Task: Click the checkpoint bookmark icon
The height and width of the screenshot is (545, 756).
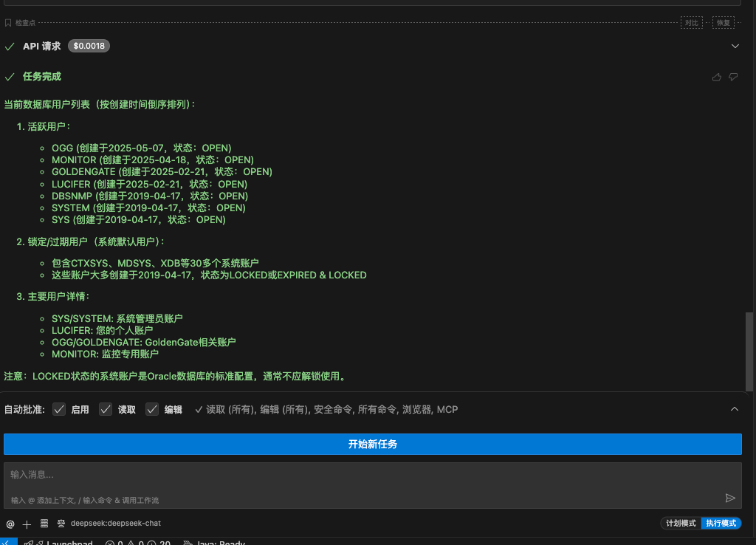Action: coord(8,22)
